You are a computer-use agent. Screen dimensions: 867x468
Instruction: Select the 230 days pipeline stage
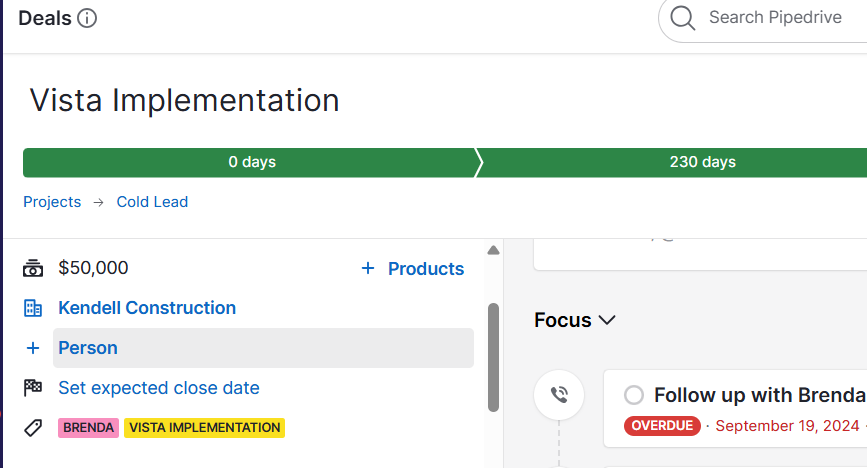point(702,162)
